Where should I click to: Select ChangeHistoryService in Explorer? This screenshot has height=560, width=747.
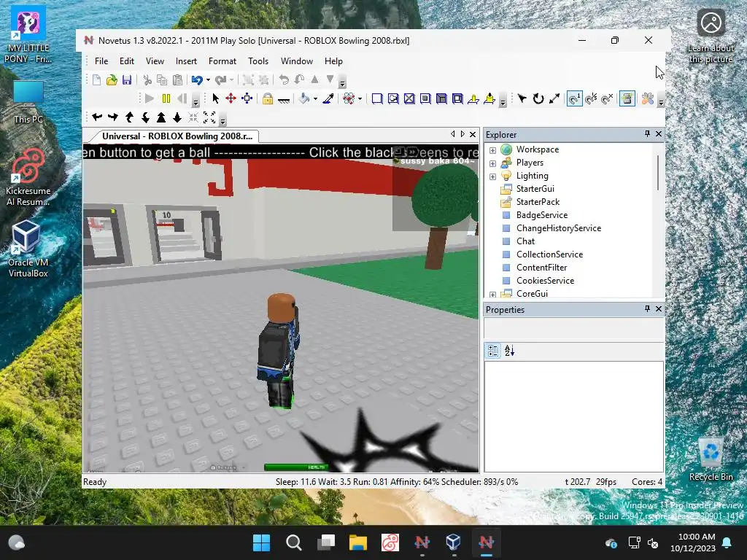coord(558,228)
